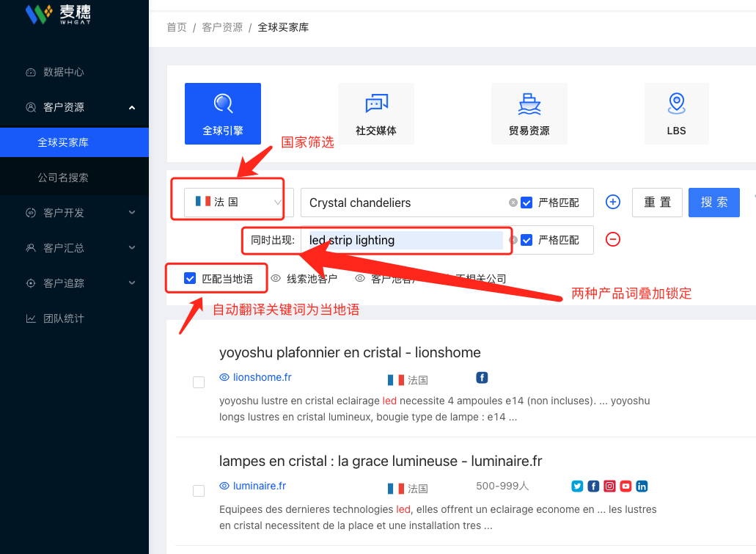The width and height of the screenshot is (756, 554).
Task: Remove the led strip lighting keyword row
Action: pyautogui.click(x=612, y=239)
